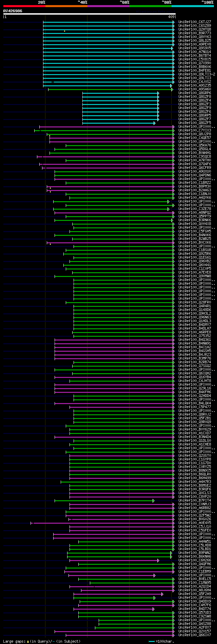The width and height of the screenshot is (217, 644).
Task: Select the UniRef100_Q8GZF8 label
Action: coord(195,97)
